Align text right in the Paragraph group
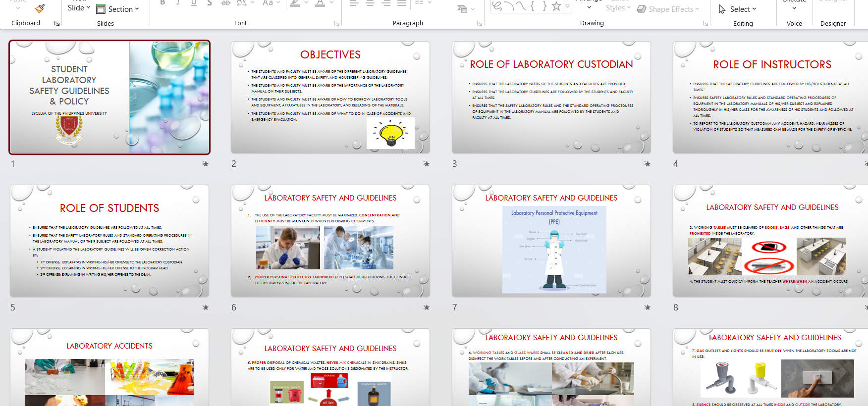 [x=386, y=3]
